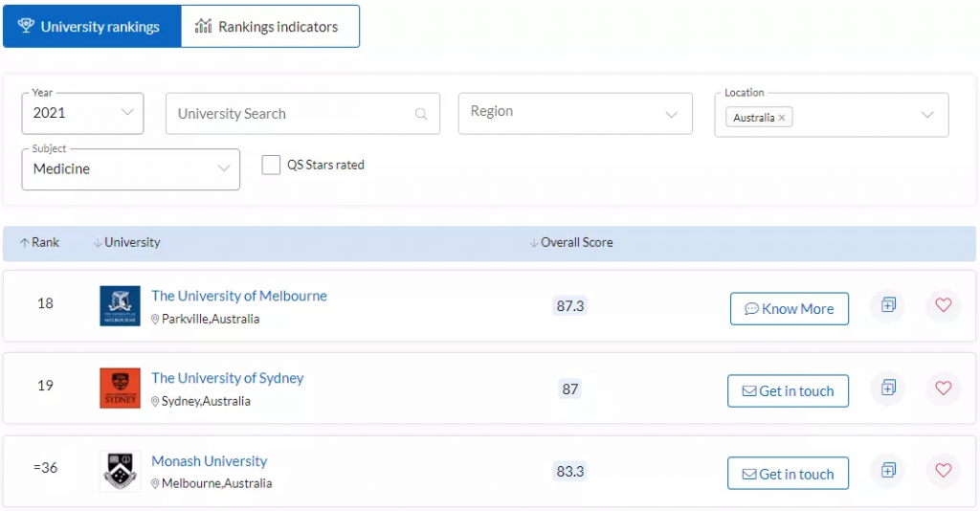Click Monash's 83.3 overall score
980x511 pixels.
coord(570,471)
